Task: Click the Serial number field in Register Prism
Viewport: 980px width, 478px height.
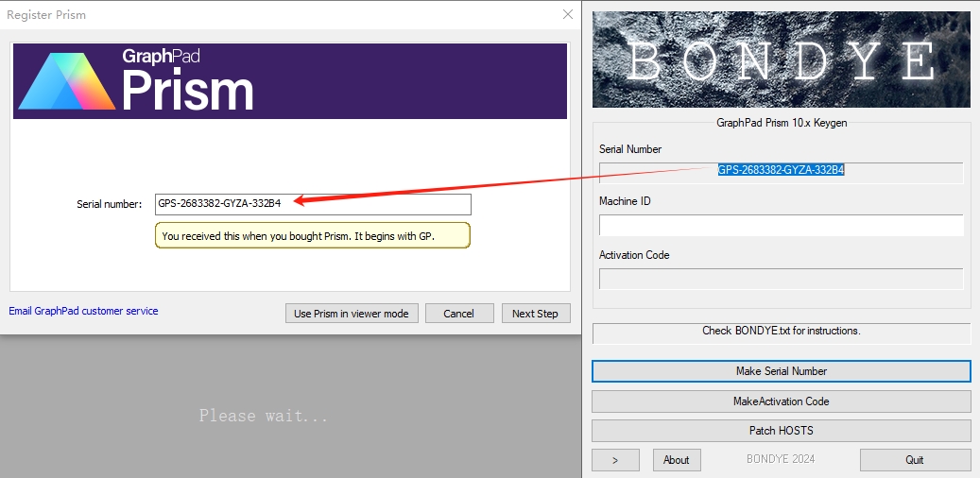Action: coord(312,204)
